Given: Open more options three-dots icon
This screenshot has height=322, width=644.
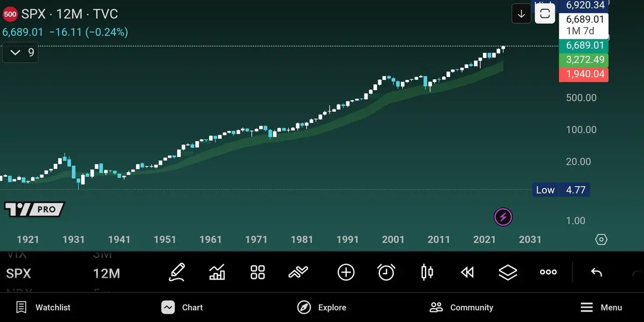Looking at the screenshot, I should point(548,273).
